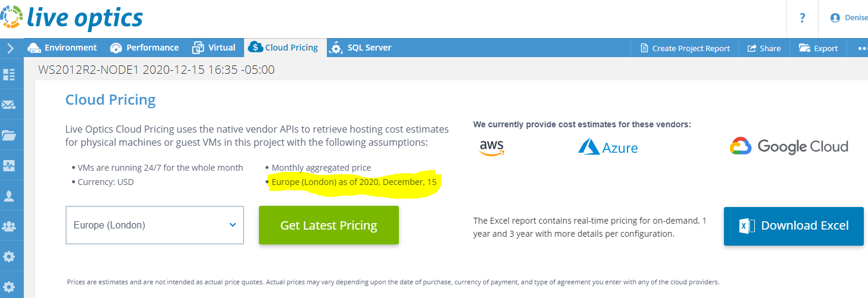Open the activity monitor sidebar icon
Screen dimensions: 868x298
(10, 165)
